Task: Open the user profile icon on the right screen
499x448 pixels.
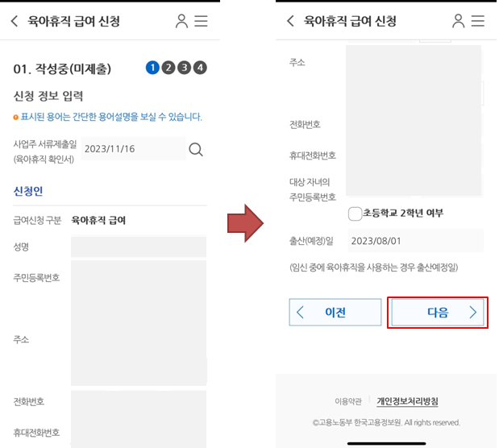Action: (x=458, y=21)
